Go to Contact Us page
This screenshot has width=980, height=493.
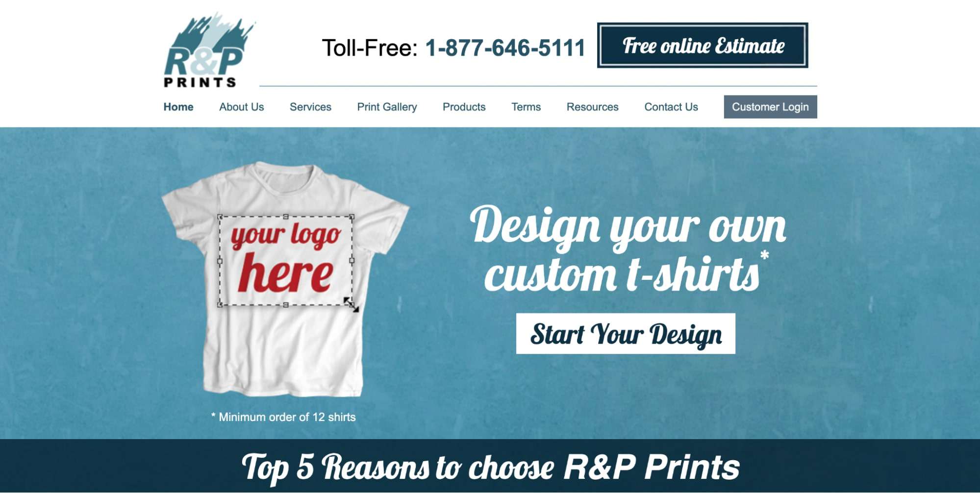point(671,107)
